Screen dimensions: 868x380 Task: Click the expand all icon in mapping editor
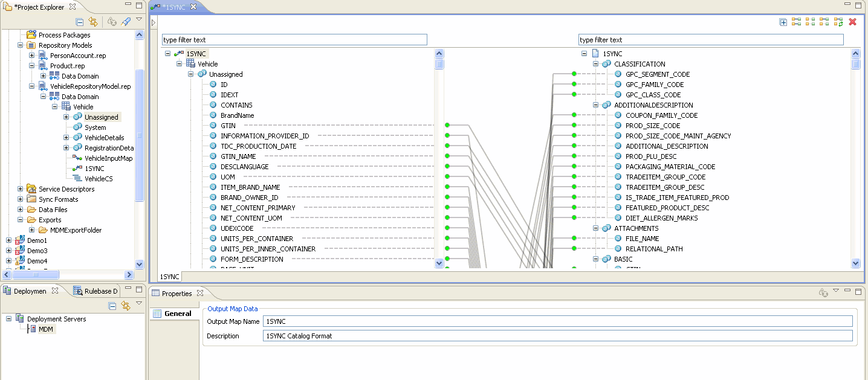click(783, 22)
